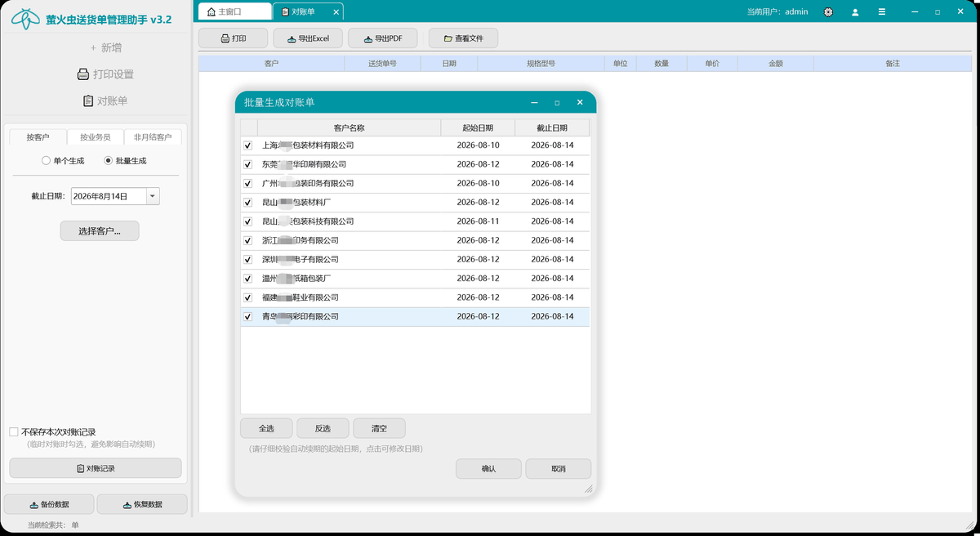Screen dimensions: 980x536
Task: Open 打印设置 in the sidebar
Action: click(105, 74)
